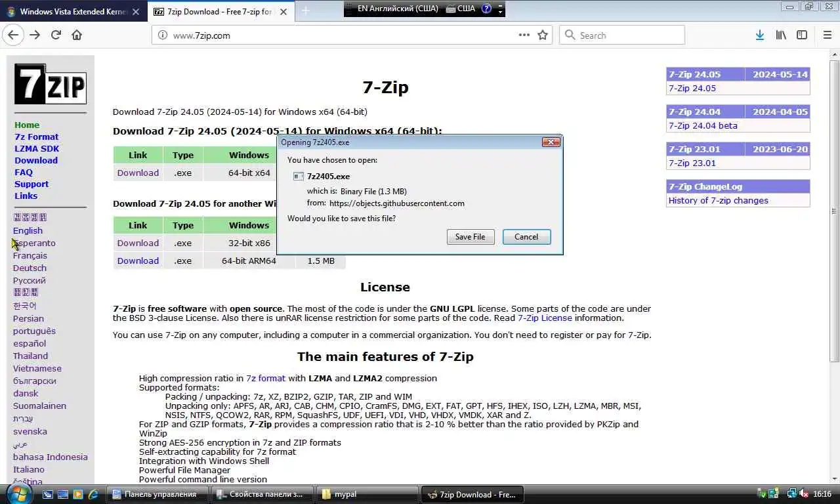Toggle the browser sidebar icon
Screen dimensions: 840x504
point(802,35)
